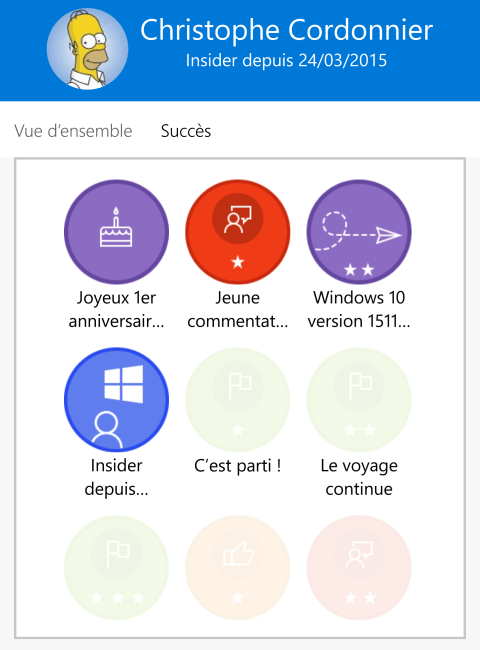Click the Le voyage continue label

(x=359, y=477)
